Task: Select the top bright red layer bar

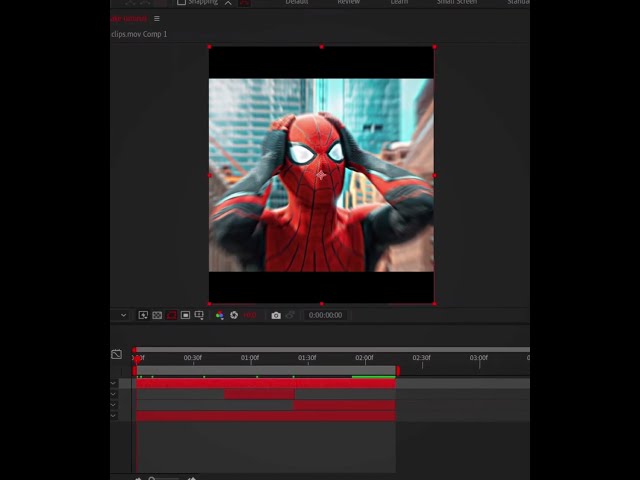Action: click(x=266, y=384)
